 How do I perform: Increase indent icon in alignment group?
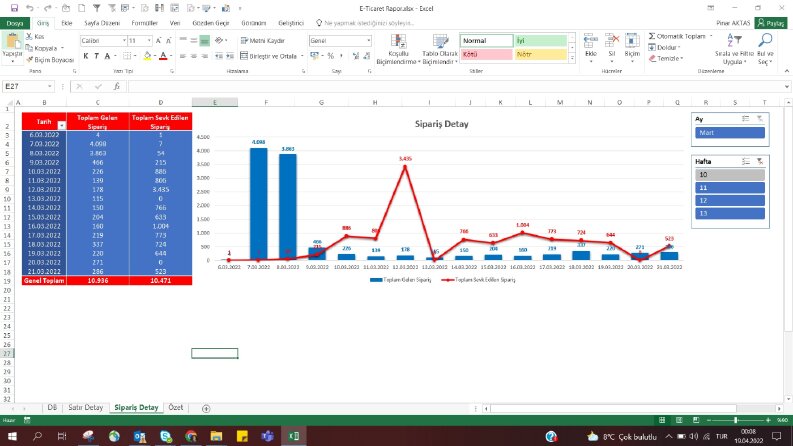(x=230, y=56)
